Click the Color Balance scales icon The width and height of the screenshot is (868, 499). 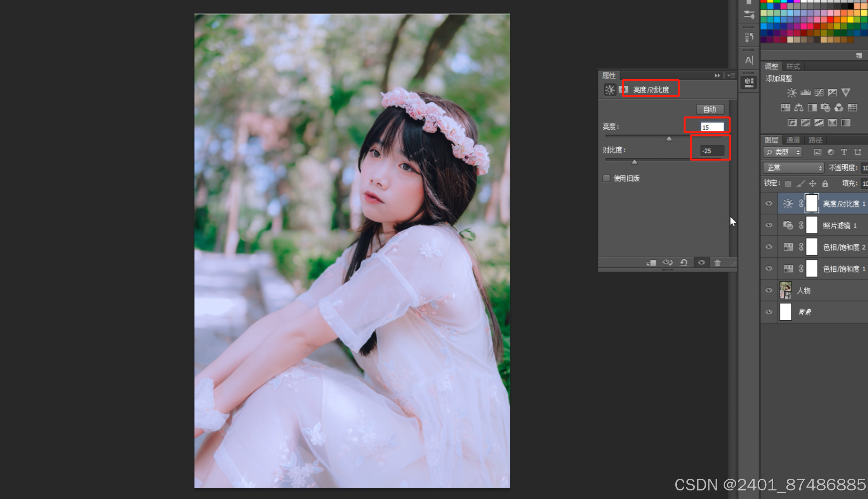point(798,108)
